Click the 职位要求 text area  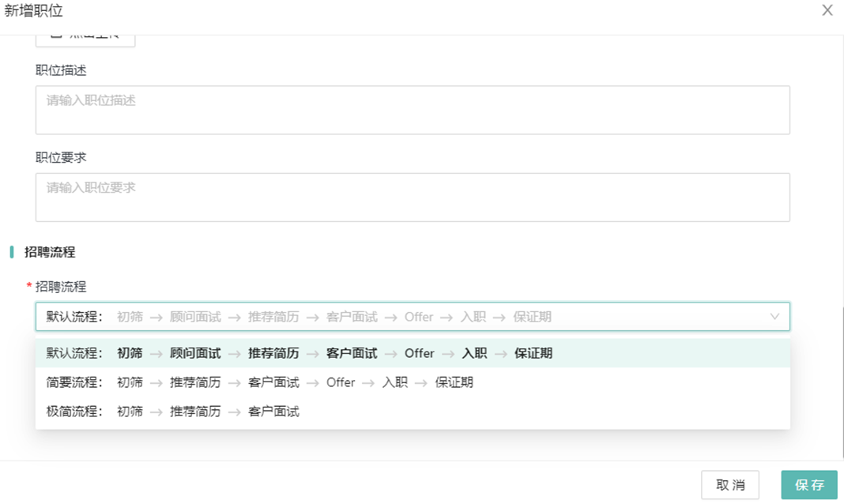[x=413, y=197]
